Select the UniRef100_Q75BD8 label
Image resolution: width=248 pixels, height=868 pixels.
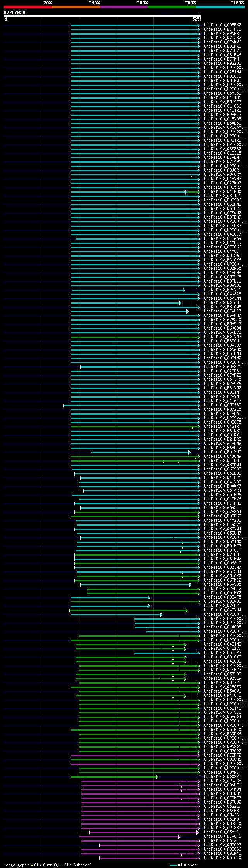[x=222, y=555]
